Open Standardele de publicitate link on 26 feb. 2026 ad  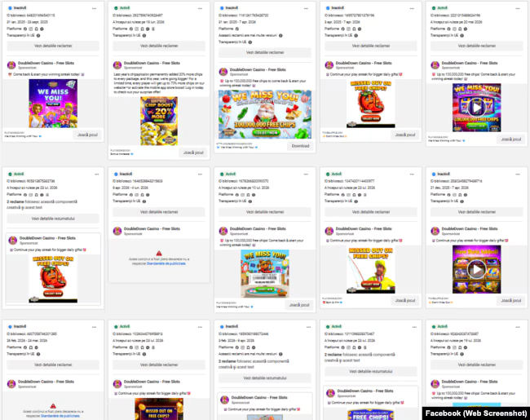click(60, 416)
